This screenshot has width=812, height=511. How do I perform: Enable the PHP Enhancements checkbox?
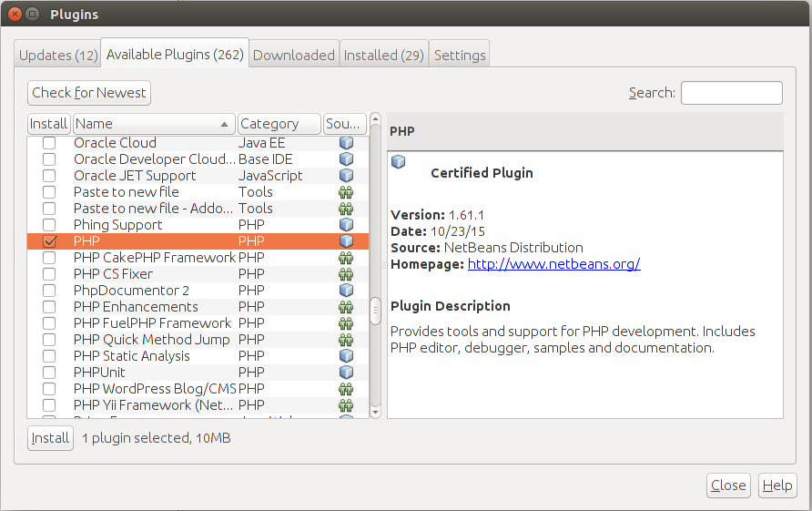tap(49, 307)
